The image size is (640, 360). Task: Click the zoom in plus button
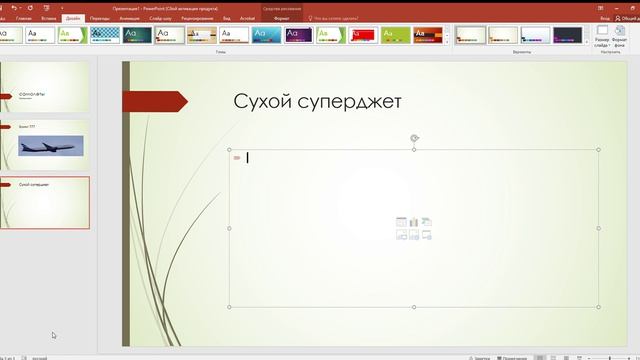pyautogui.click(x=629, y=358)
